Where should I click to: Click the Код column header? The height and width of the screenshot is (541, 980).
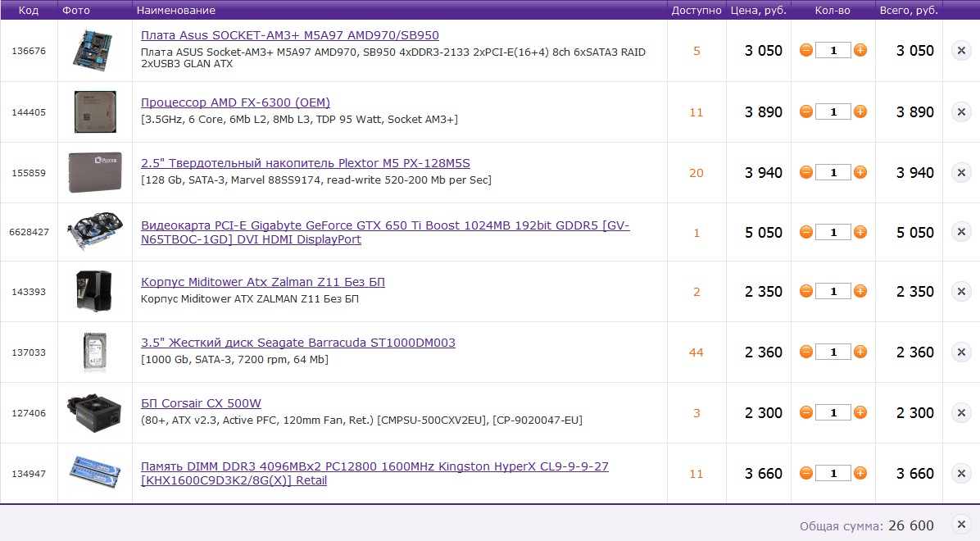(x=28, y=10)
